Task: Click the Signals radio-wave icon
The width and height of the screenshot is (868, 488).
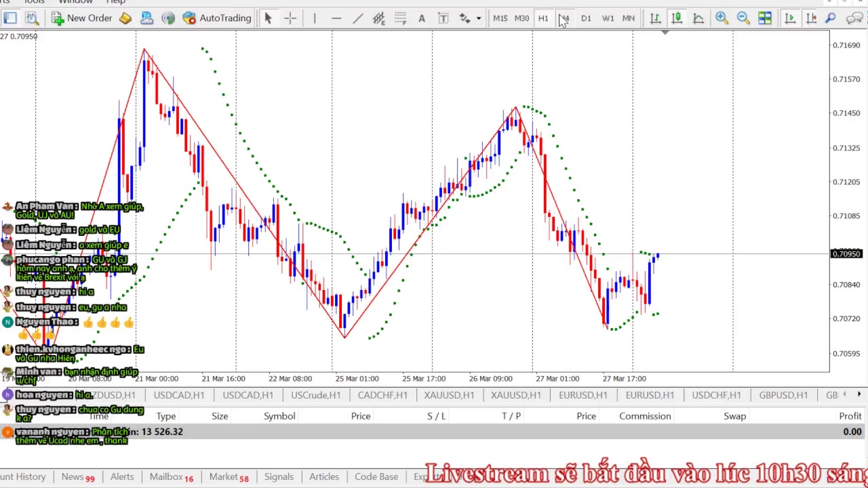Action: (x=168, y=18)
